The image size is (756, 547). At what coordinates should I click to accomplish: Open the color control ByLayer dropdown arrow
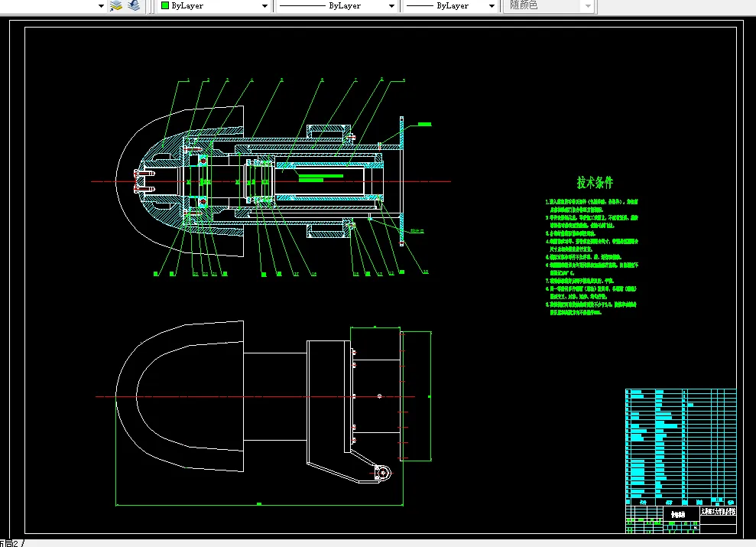point(265,6)
